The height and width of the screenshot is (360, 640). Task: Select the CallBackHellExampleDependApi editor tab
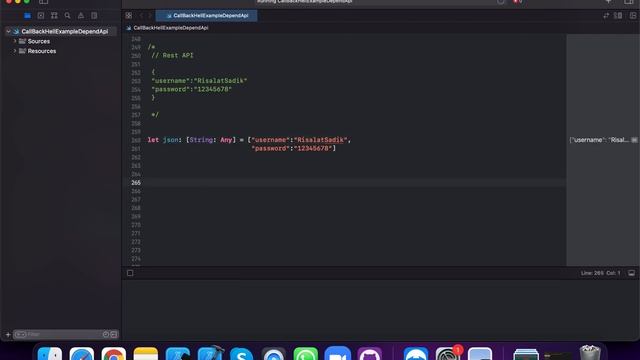pyautogui.click(x=207, y=16)
